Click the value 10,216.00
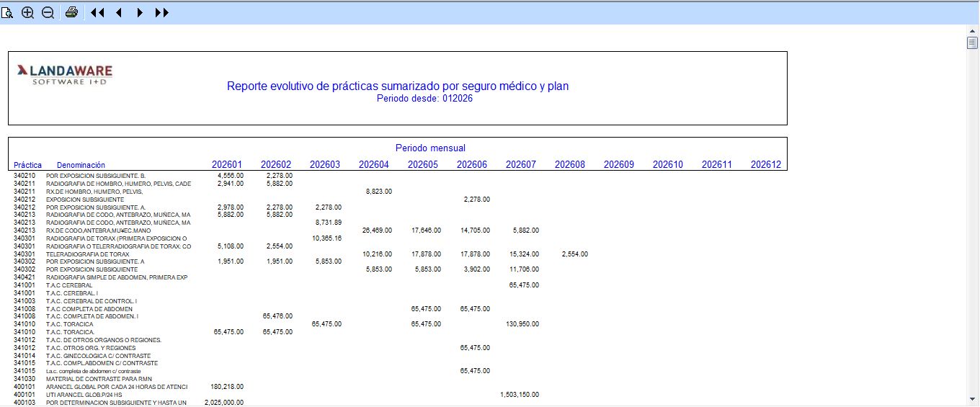This screenshot has width=980, height=407. [377, 254]
